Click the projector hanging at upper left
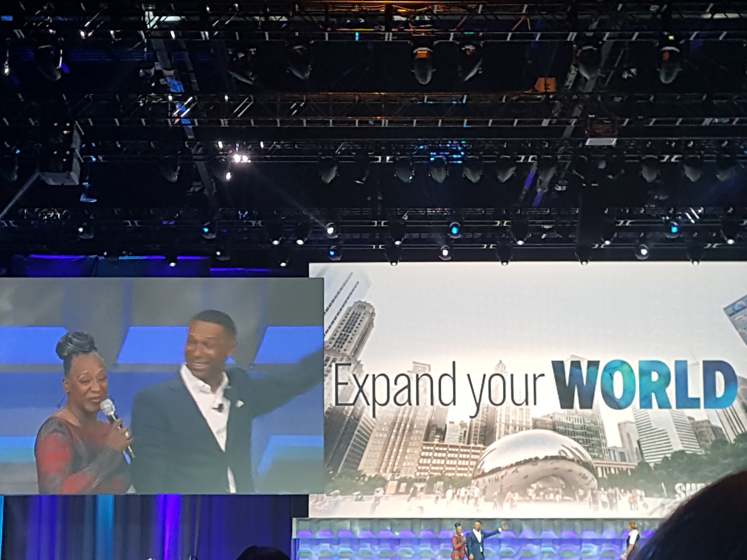The image size is (747, 560). click(60, 153)
